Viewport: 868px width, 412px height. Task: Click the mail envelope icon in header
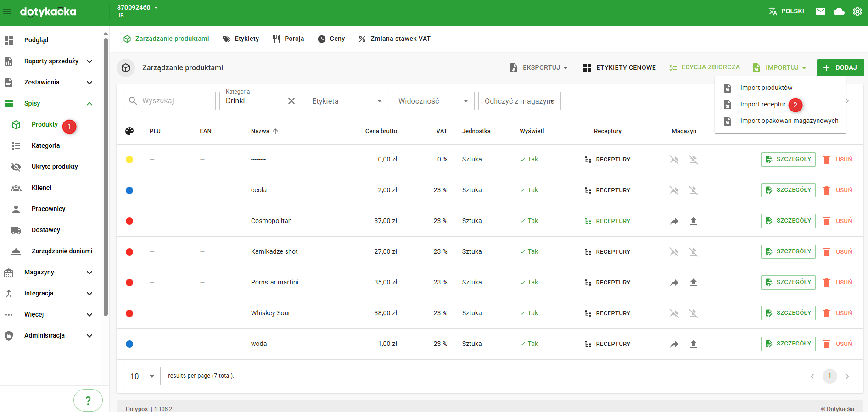tap(820, 11)
